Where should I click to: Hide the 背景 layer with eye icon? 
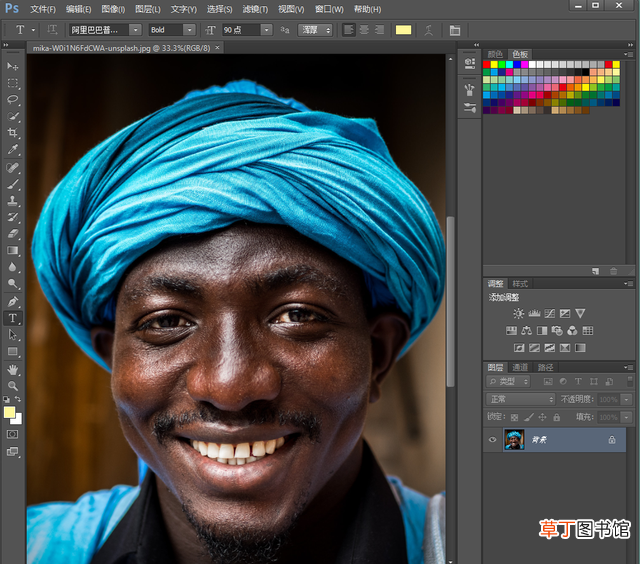tap(493, 440)
